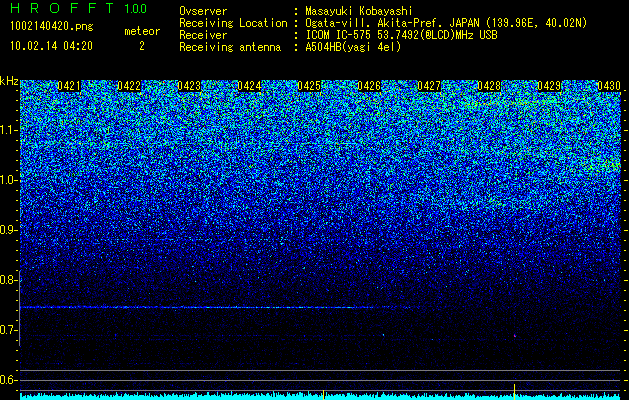The image size is (629, 400).
Task: Click the 0.9 frequency axis label
Action: (x=9, y=230)
